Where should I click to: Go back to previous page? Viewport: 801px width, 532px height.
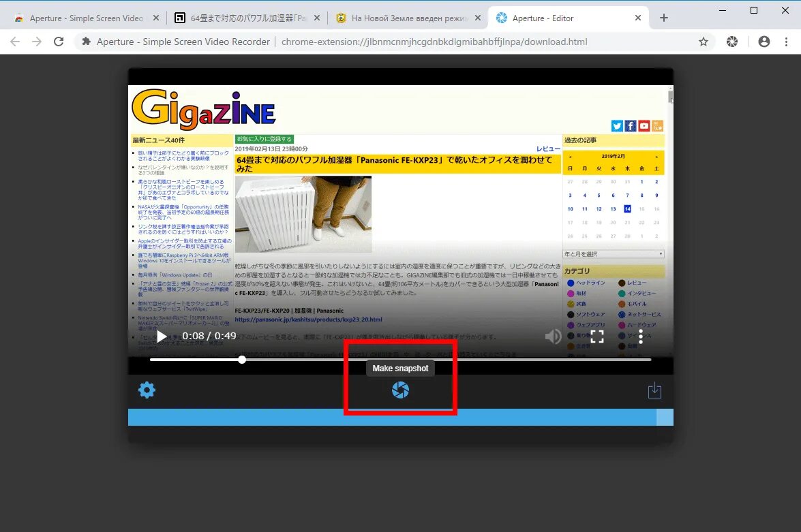point(15,42)
